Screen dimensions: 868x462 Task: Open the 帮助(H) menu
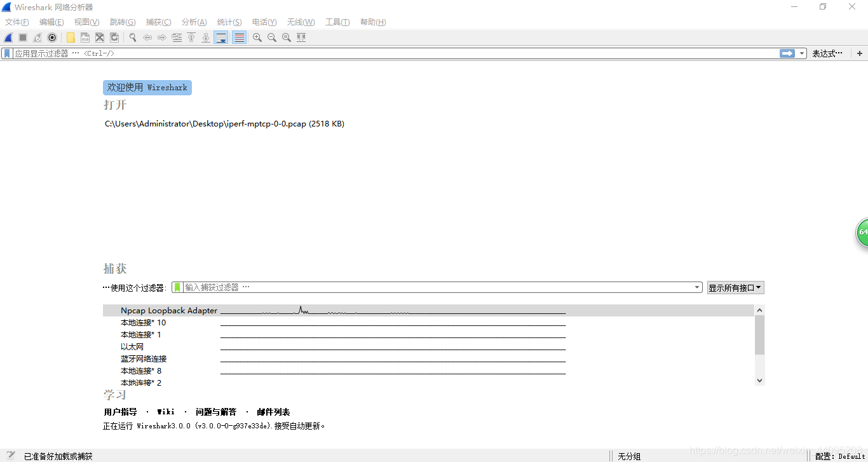pyautogui.click(x=373, y=22)
